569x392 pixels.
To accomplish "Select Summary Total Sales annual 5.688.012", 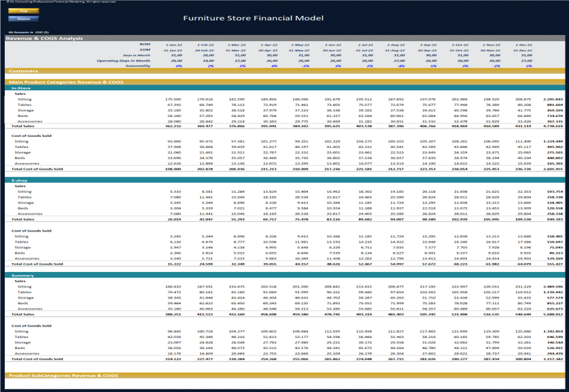I will pos(553,314).
